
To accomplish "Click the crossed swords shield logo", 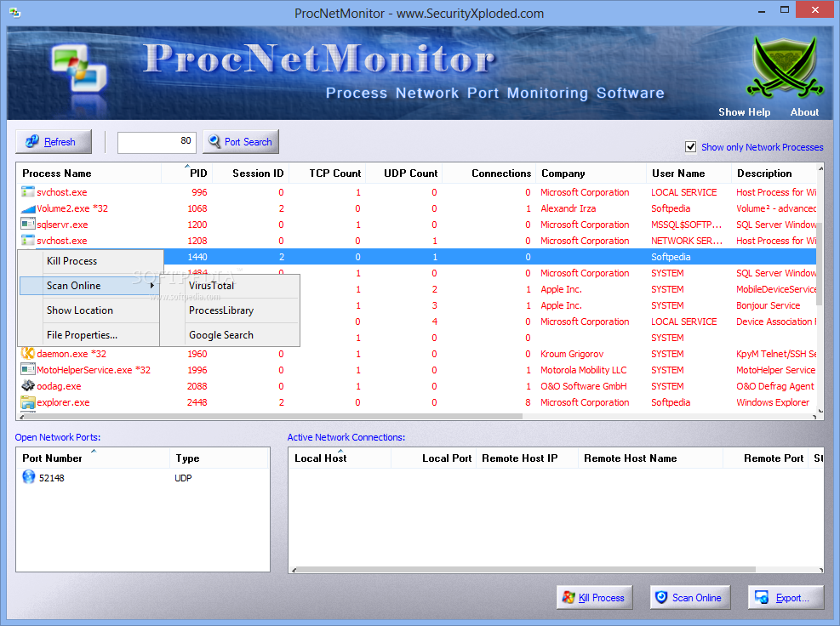I will [785, 67].
